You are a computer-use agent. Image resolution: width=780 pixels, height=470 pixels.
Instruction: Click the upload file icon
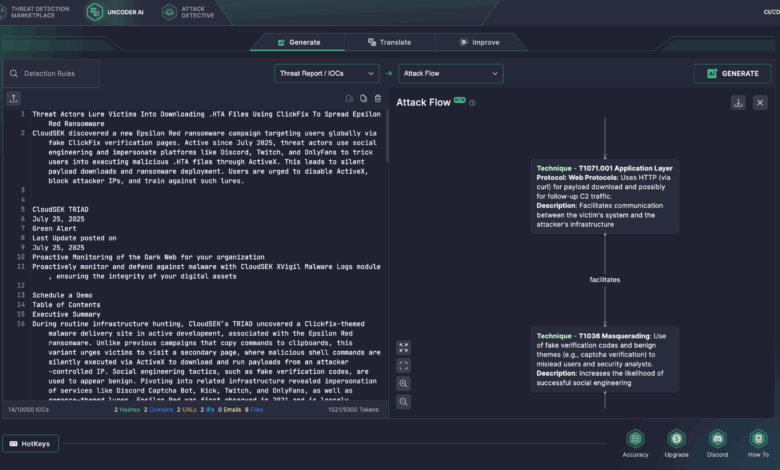(x=13, y=98)
